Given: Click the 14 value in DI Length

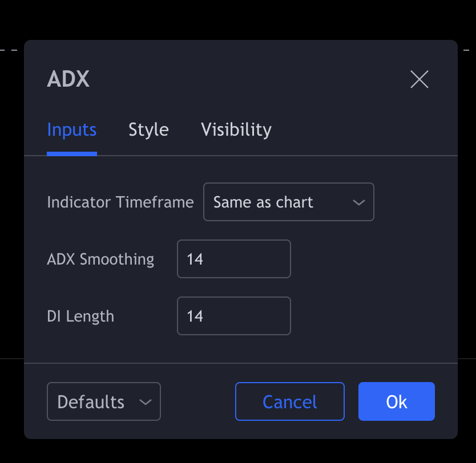Looking at the screenshot, I should pyautogui.click(x=195, y=316).
